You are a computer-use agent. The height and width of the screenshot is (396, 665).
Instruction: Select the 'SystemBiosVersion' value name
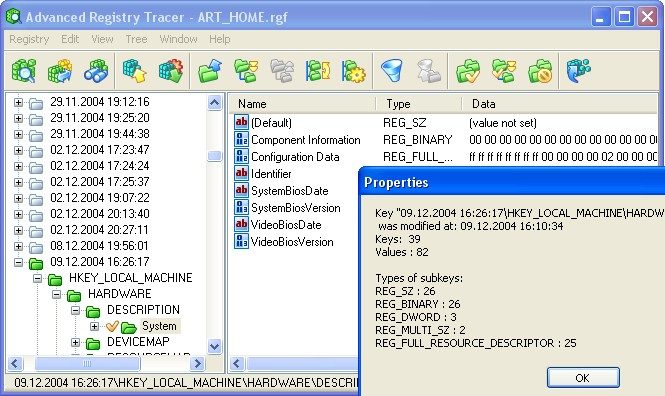(296, 208)
